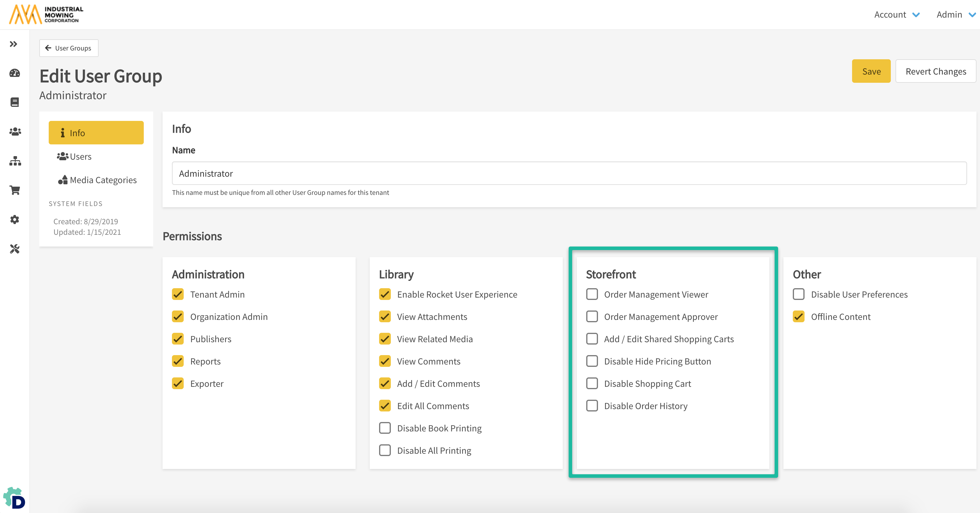Click Revert Changes to discard edits

tap(935, 71)
